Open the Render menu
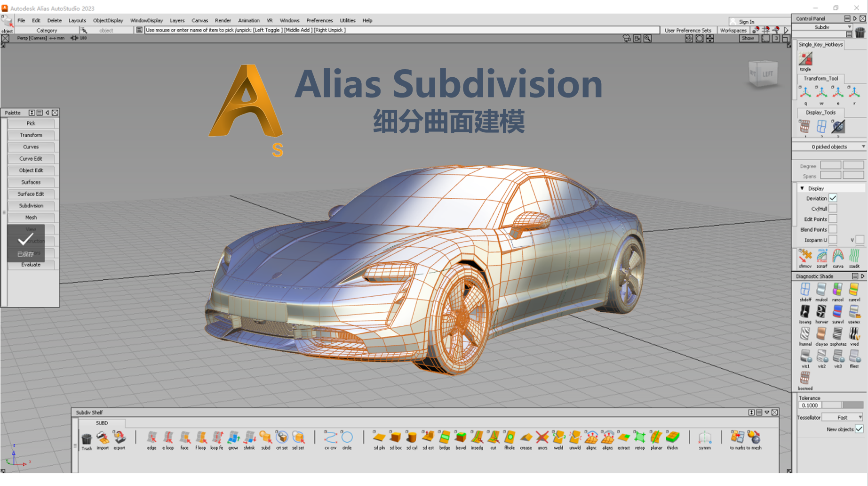The height and width of the screenshot is (486, 868). 223,20
